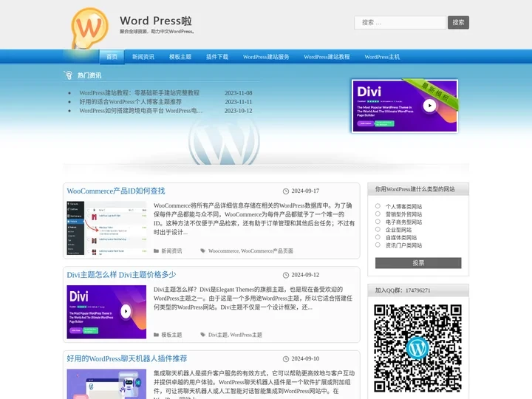Viewport: 532px width, 399px height.
Task: Click clock icon beside 2024-09-12 date
Action: [x=286, y=275]
